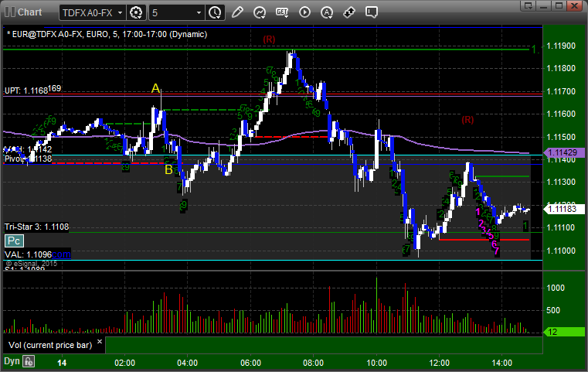Click the yellow A marker label
Screen dimensions: 588x372
tap(155, 89)
